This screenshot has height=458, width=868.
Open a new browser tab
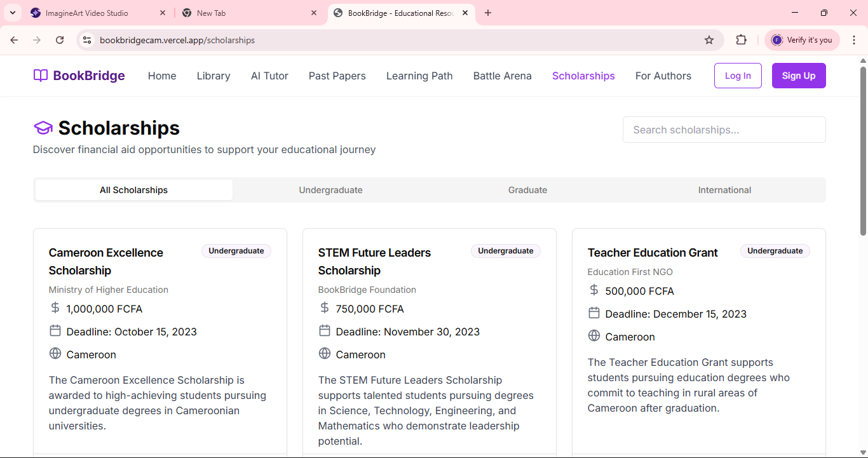[488, 13]
